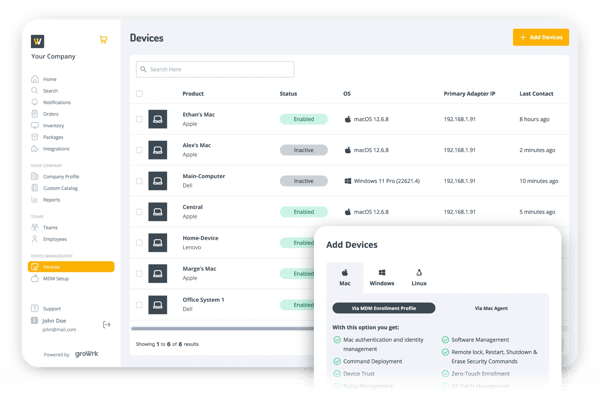The height and width of the screenshot is (394, 600).
Task: Select Mac tab in Add Devices
Action: pos(345,277)
